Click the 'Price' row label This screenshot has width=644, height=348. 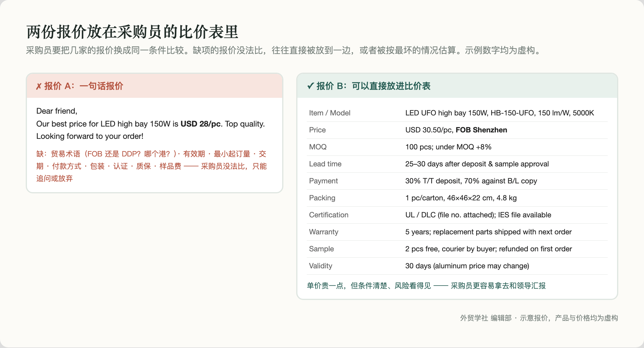[317, 130]
